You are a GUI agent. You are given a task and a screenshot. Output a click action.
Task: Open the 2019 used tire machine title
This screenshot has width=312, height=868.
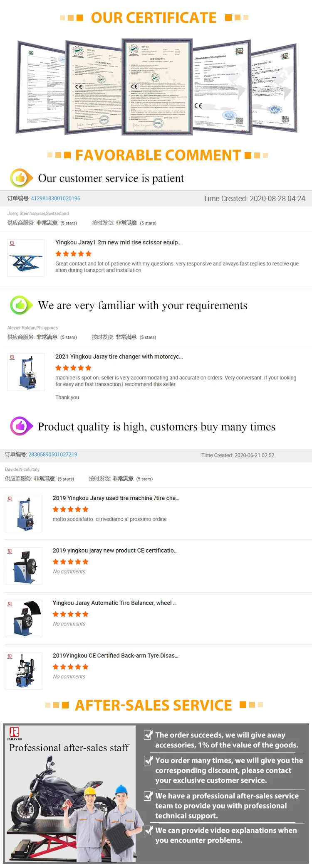click(116, 498)
